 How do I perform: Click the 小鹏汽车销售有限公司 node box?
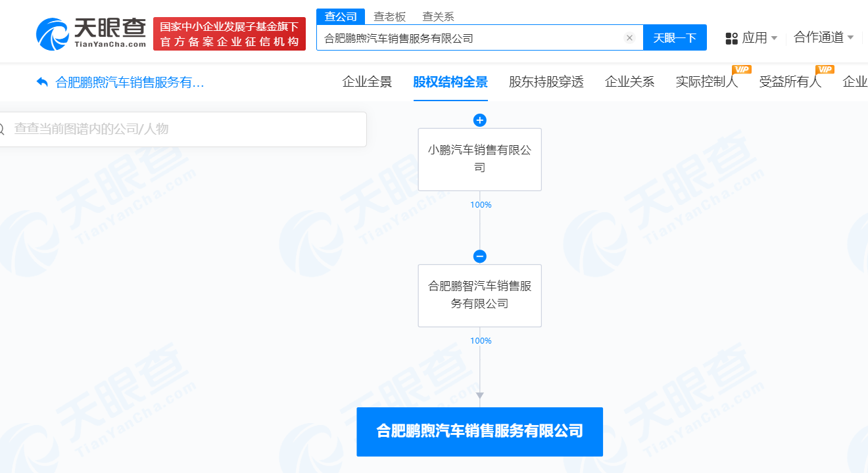479,160
